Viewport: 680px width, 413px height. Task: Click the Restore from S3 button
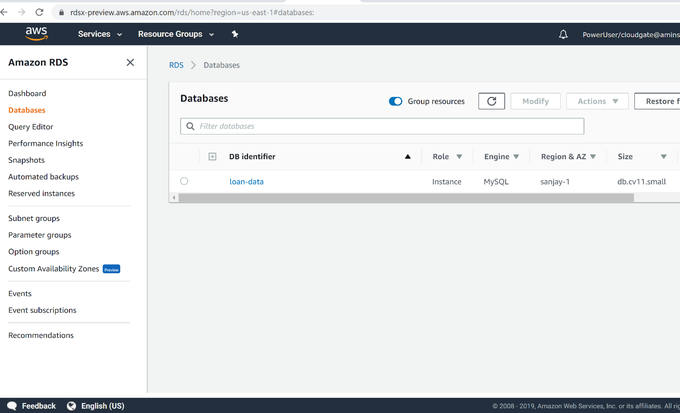[657, 101]
